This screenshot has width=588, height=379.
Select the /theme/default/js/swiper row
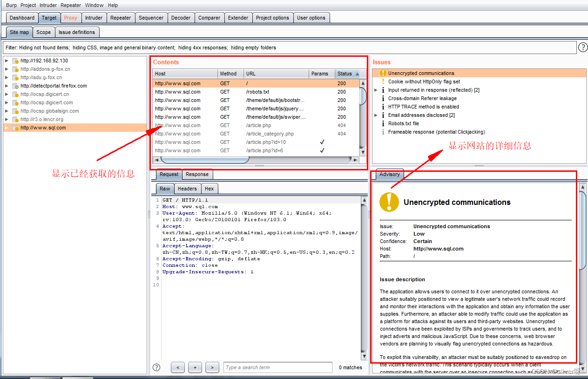[x=256, y=117]
